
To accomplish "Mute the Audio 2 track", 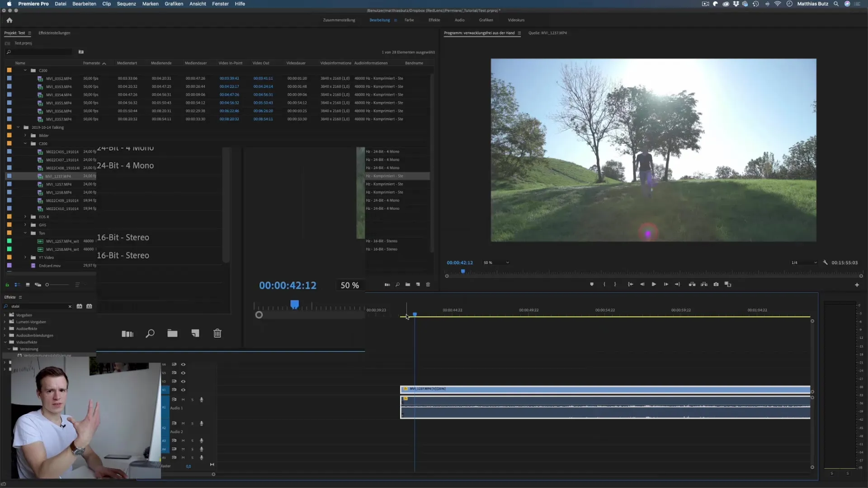I will [x=183, y=424].
